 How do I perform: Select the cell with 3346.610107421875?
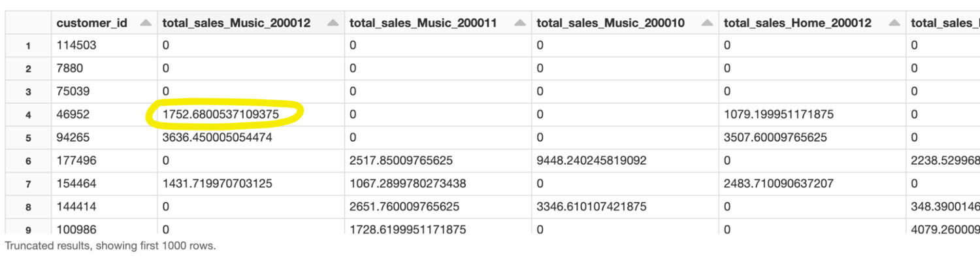pos(591,207)
